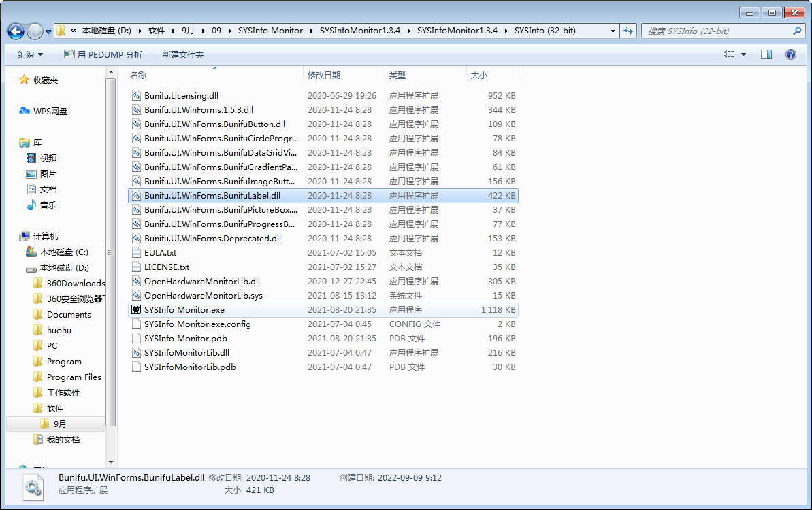812x510 pixels.
Task: Launch SYSInfo Monitor.exe by clicking its icon
Action: (135, 309)
